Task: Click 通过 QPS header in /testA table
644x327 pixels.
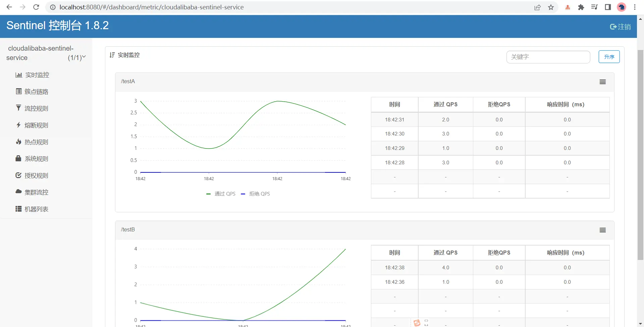Action: click(x=445, y=104)
